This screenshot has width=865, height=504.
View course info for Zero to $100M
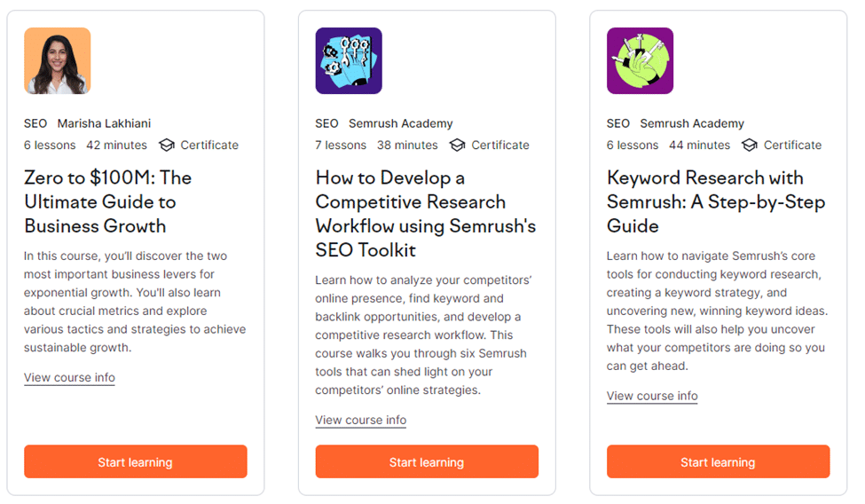coord(69,378)
